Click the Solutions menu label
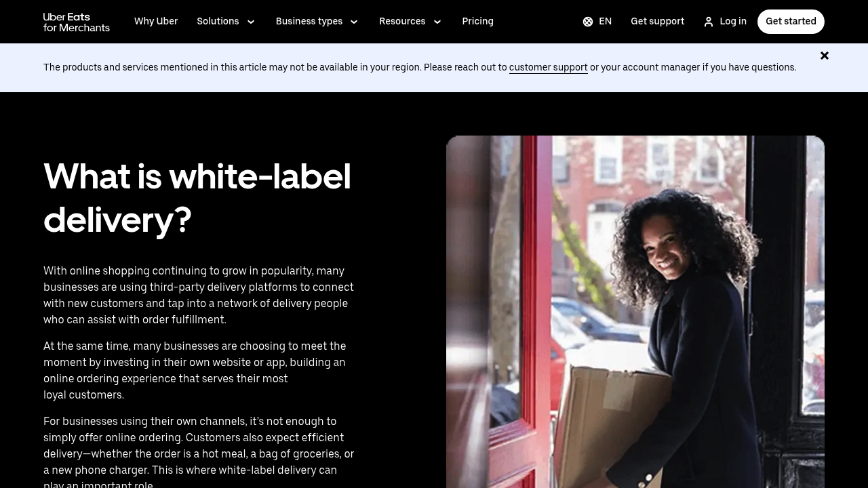868x488 pixels. [218, 22]
